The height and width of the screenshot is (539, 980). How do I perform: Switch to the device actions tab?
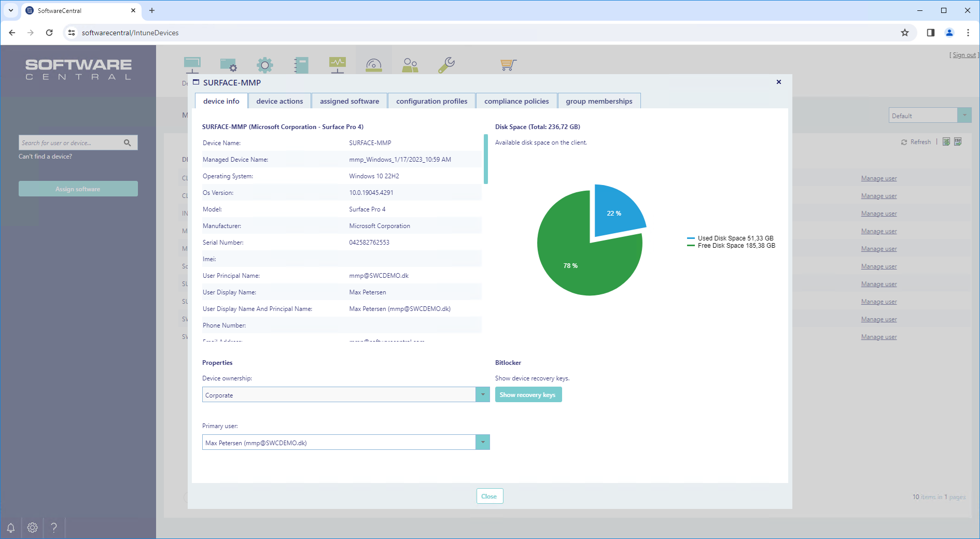click(x=279, y=101)
